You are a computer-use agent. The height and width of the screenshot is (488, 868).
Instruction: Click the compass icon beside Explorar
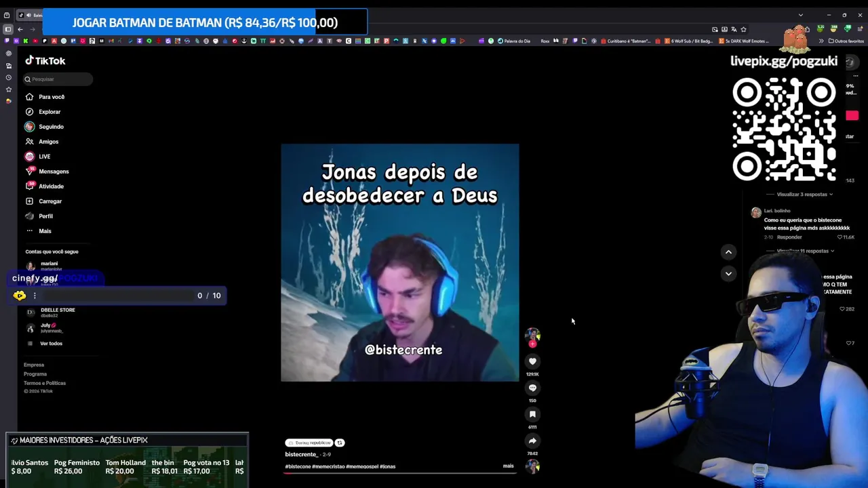click(x=29, y=112)
